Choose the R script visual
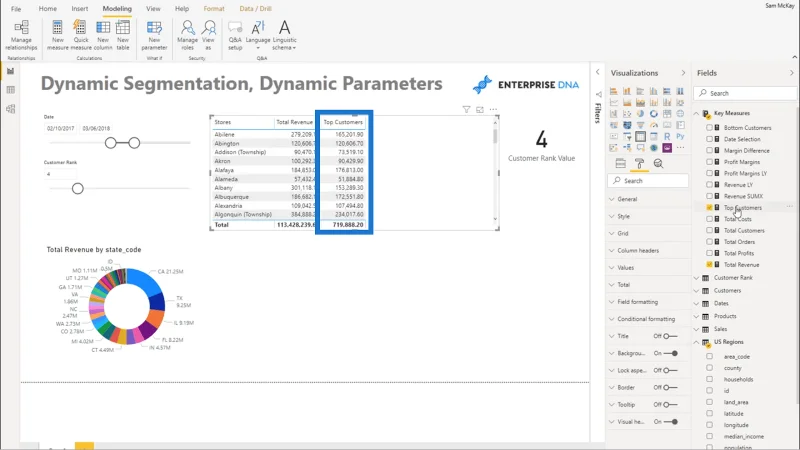 [x=667, y=136]
